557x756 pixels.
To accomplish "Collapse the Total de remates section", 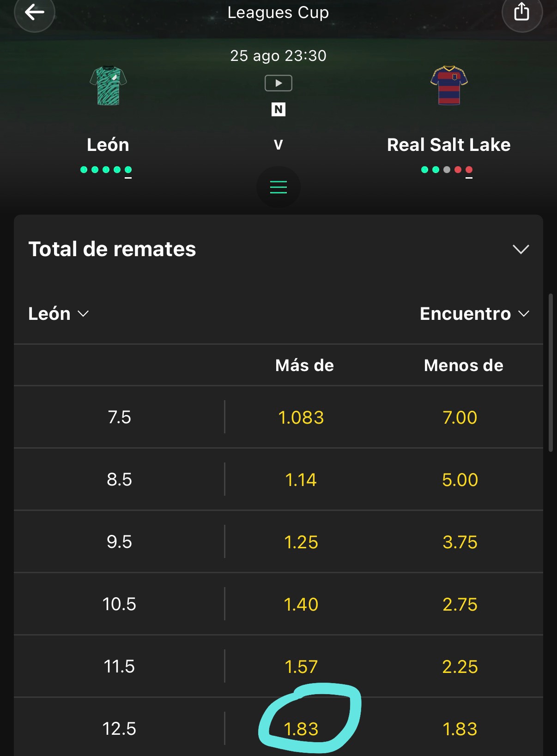I will pyautogui.click(x=521, y=249).
